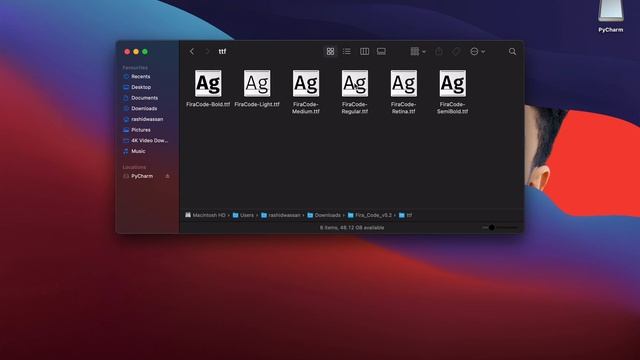Image resolution: width=640 pixels, height=360 pixels.
Task: Click rashidwassan in the path bar
Action: [280, 215]
